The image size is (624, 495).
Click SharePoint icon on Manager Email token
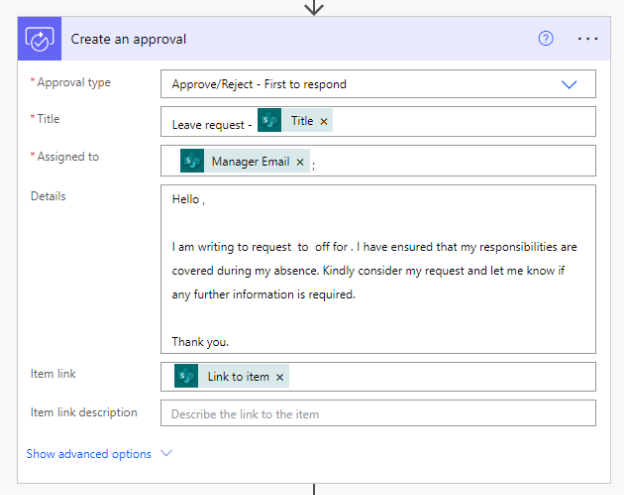pyautogui.click(x=192, y=161)
